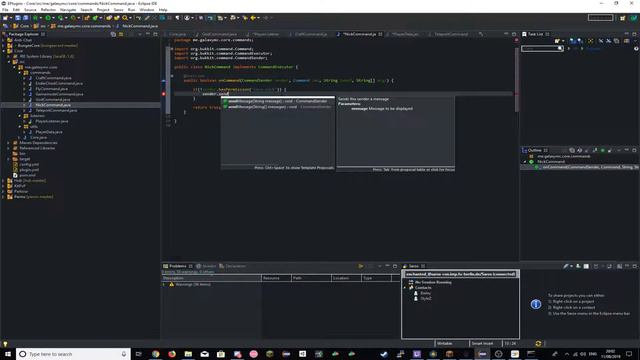Viewport: 640px width, 360px height.
Task: Click the Resource column header in Problems
Action: tap(276, 278)
